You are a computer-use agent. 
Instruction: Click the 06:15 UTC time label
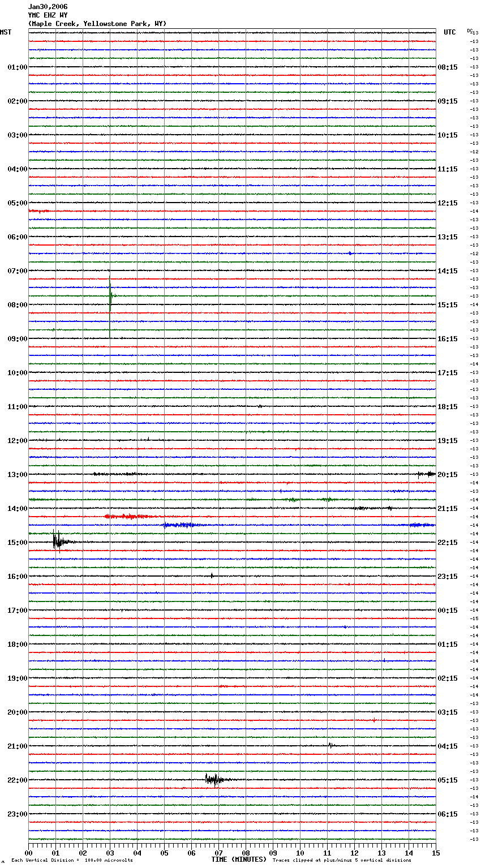pos(448,814)
